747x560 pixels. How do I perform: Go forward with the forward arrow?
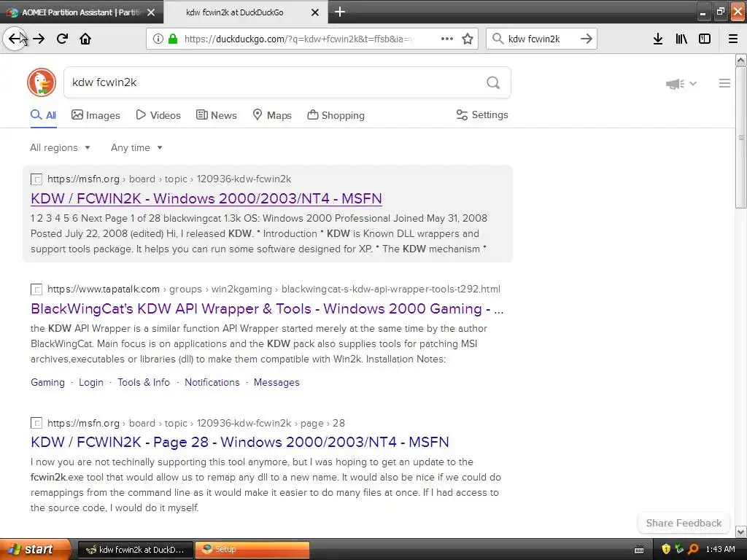click(x=39, y=39)
